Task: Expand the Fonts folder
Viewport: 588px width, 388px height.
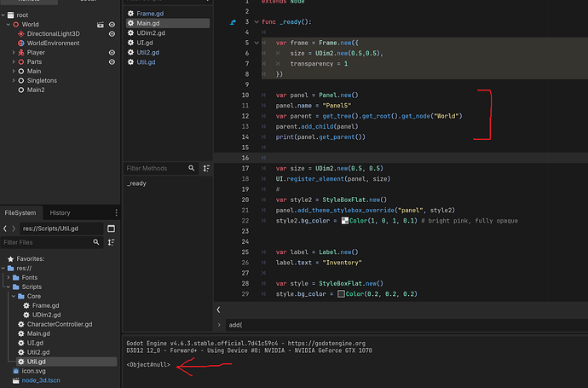Action: click(9, 278)
